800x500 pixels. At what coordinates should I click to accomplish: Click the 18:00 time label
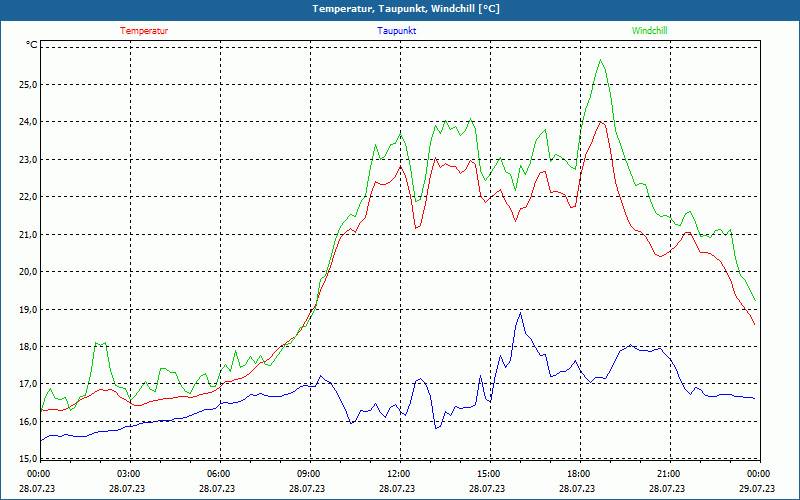point(578,474)
